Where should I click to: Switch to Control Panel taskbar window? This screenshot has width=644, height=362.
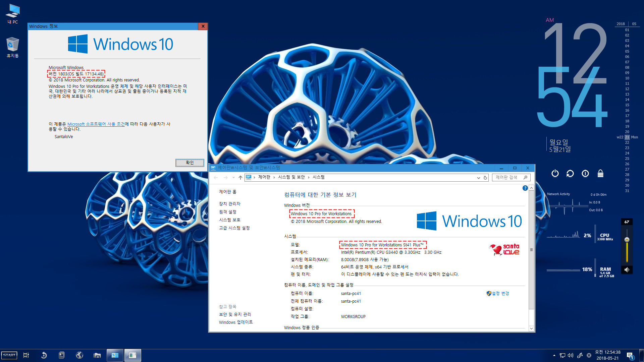pyautogui.click(x=115, y=355)
